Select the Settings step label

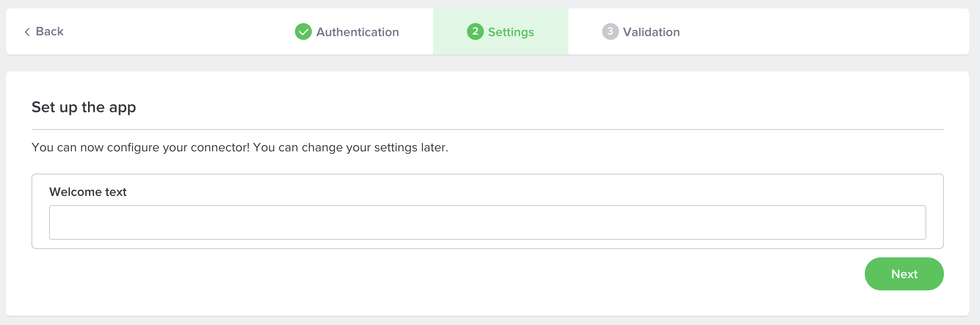511,32
